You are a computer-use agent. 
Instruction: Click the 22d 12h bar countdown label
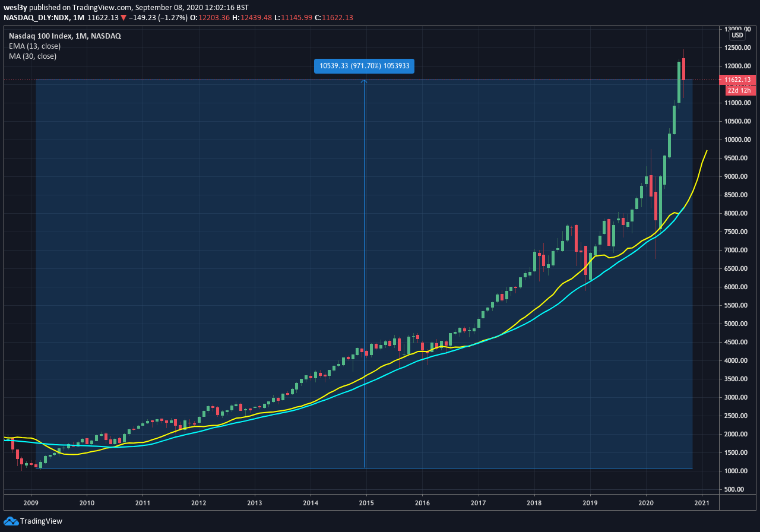(741, 90)
